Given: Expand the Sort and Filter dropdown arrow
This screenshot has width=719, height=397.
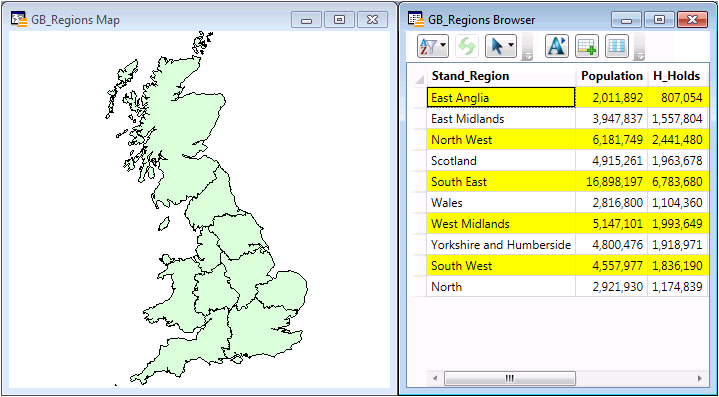Looking at the screenshot, I should (443, 46).
